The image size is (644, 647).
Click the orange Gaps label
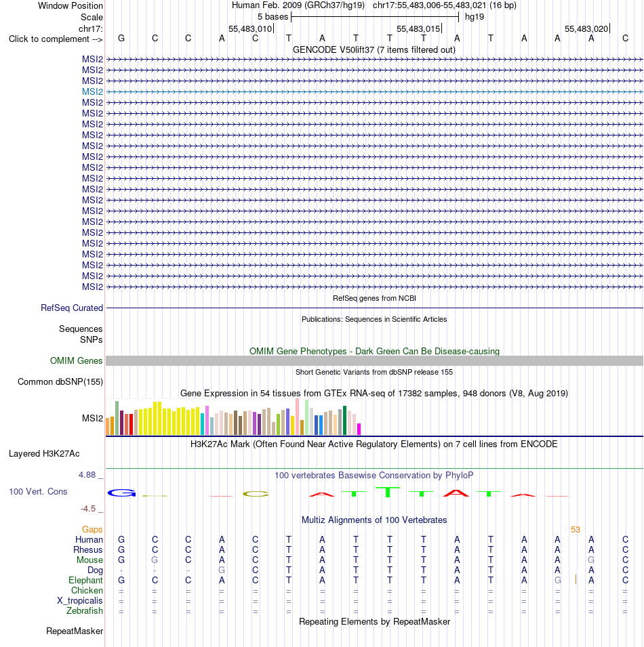click(x=92, y=529)
